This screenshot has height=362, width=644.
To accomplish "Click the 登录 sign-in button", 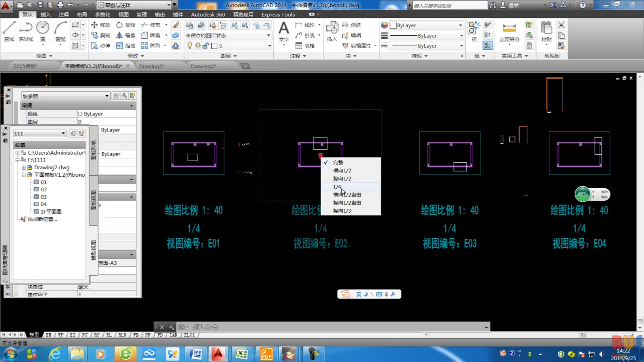I will click(x=510, y=5).
